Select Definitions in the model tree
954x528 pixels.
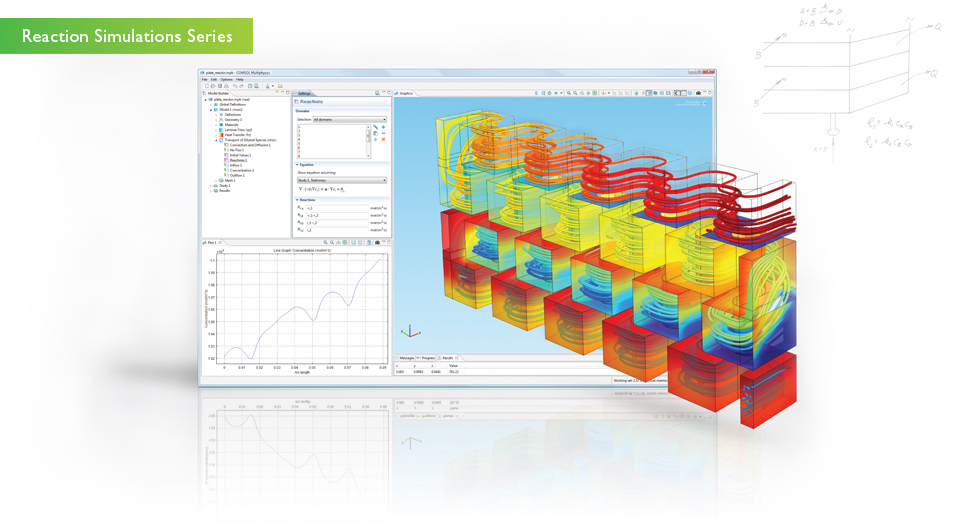click(232, 114)
